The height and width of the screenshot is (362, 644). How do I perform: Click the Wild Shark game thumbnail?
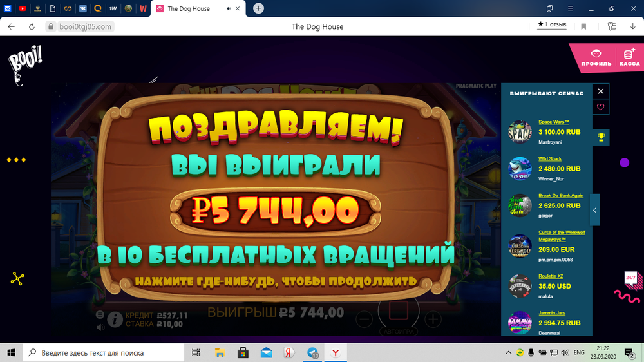(x=520, y=169)
